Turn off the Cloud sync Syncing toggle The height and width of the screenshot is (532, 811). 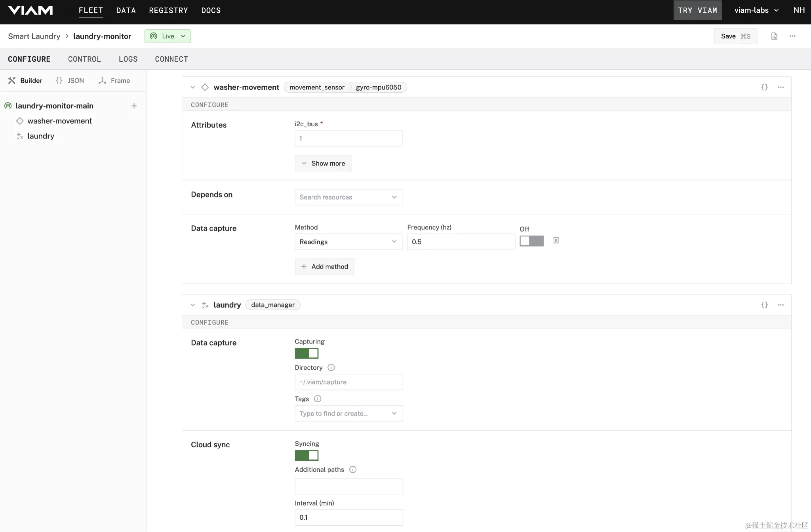coord(307,455)
